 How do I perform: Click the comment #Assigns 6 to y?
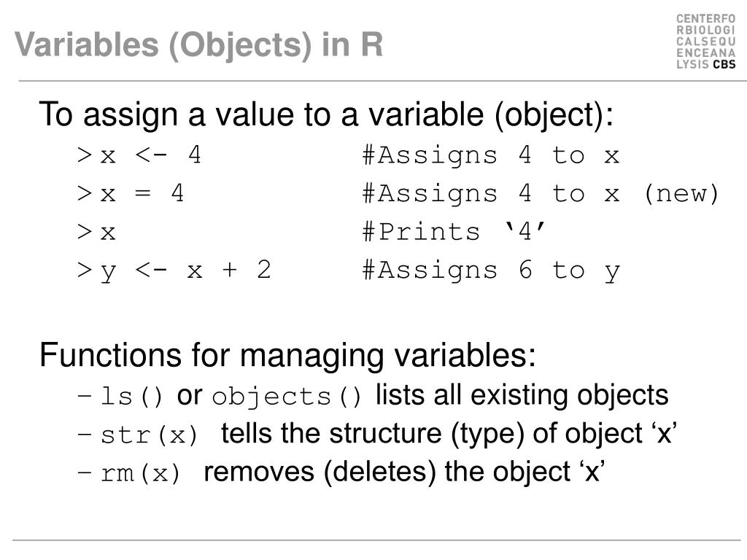(491, 271)
